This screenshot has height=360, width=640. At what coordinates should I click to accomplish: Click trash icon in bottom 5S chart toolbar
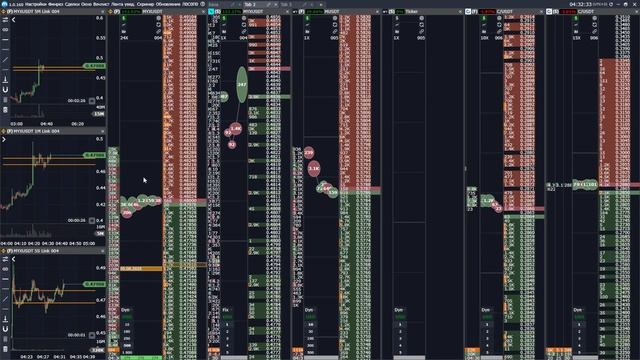[5, 349]
